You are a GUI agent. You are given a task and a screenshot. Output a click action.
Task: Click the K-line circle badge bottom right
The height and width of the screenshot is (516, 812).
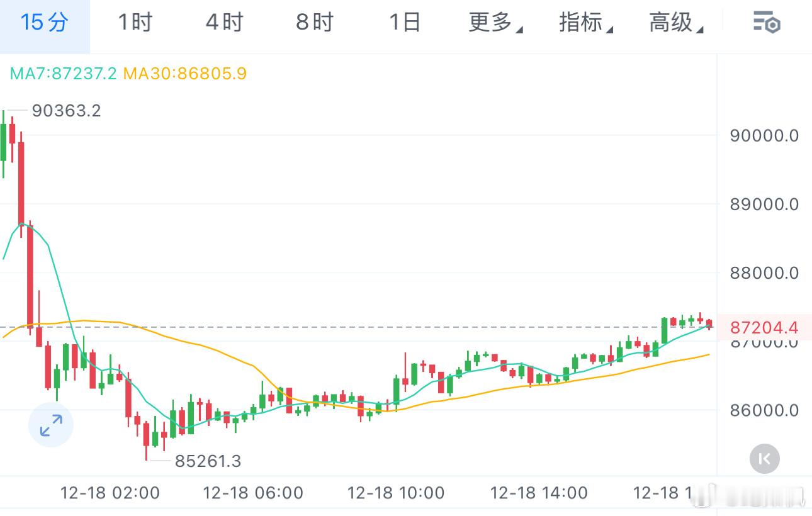pyautogui.click(x=765, y=459)
